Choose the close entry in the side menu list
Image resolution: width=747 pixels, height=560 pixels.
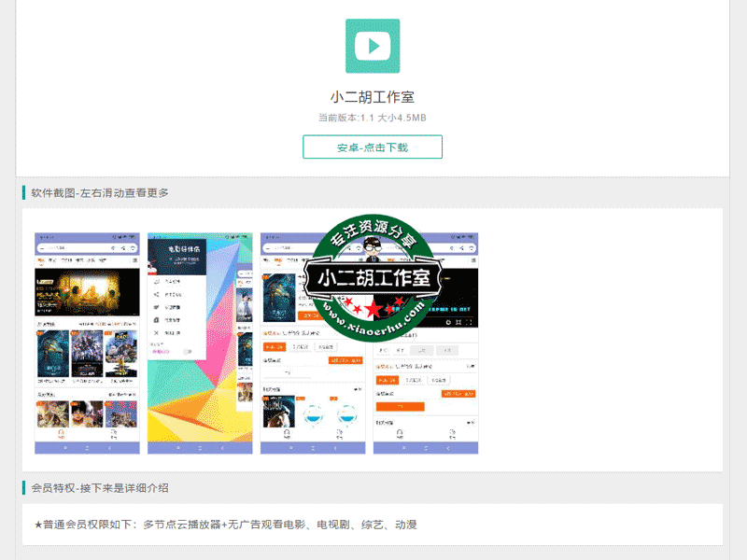point(156,331)
